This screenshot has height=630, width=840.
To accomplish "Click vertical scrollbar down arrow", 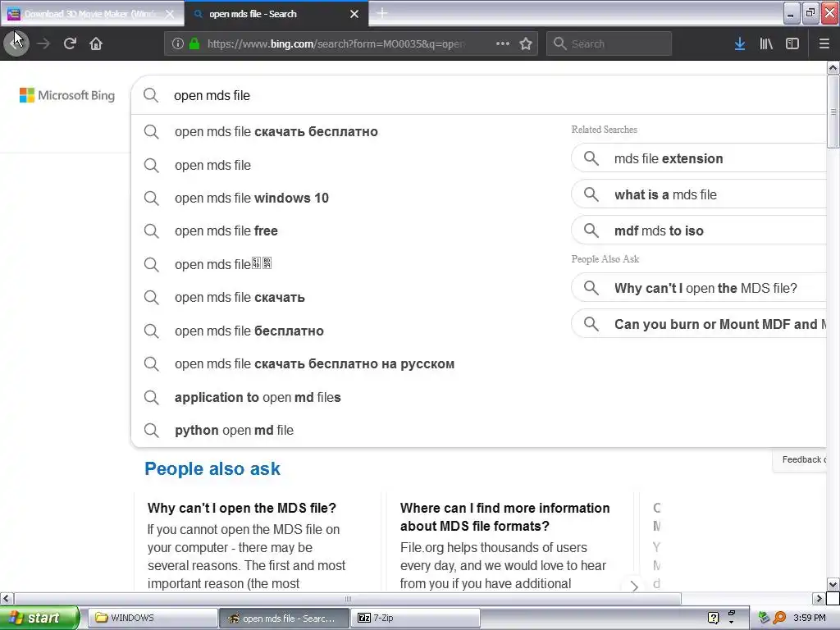I will coord(833,584).
